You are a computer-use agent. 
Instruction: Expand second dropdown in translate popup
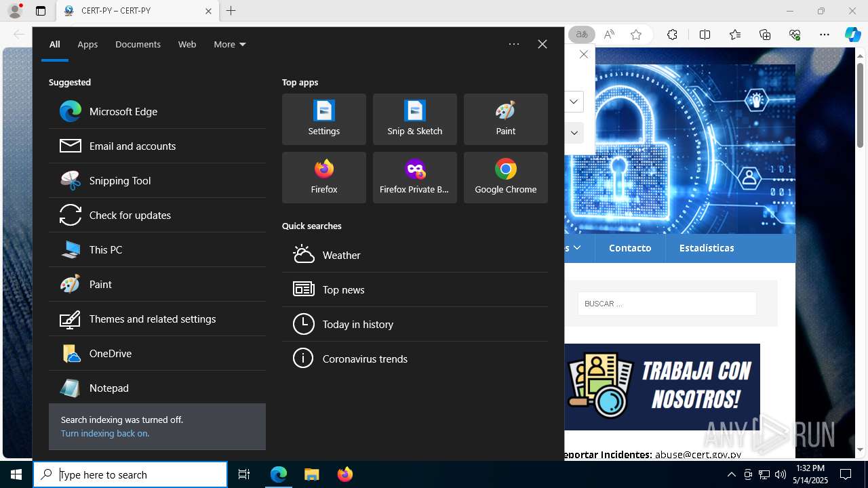[574, 133]
